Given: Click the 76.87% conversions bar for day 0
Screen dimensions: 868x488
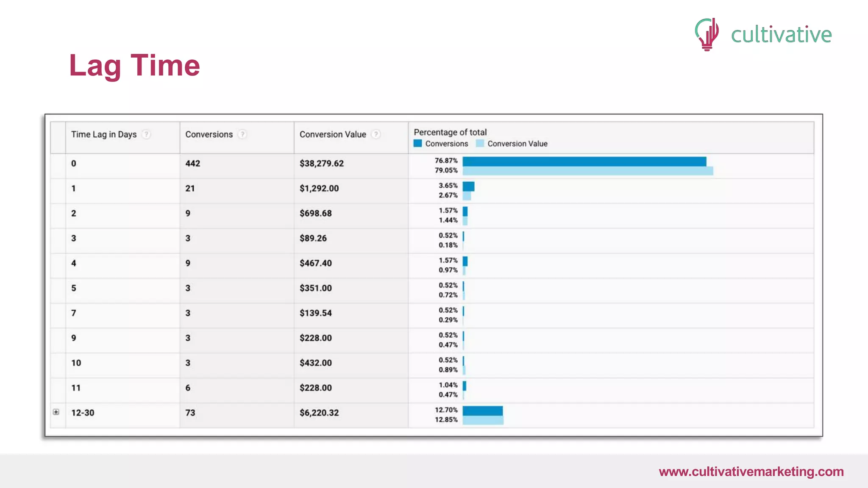Looking at the screenshot, I should point(584,161).
